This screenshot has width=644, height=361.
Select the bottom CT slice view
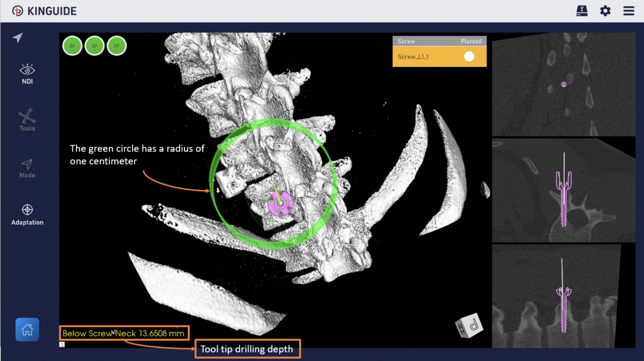click(x=563, y=296)
